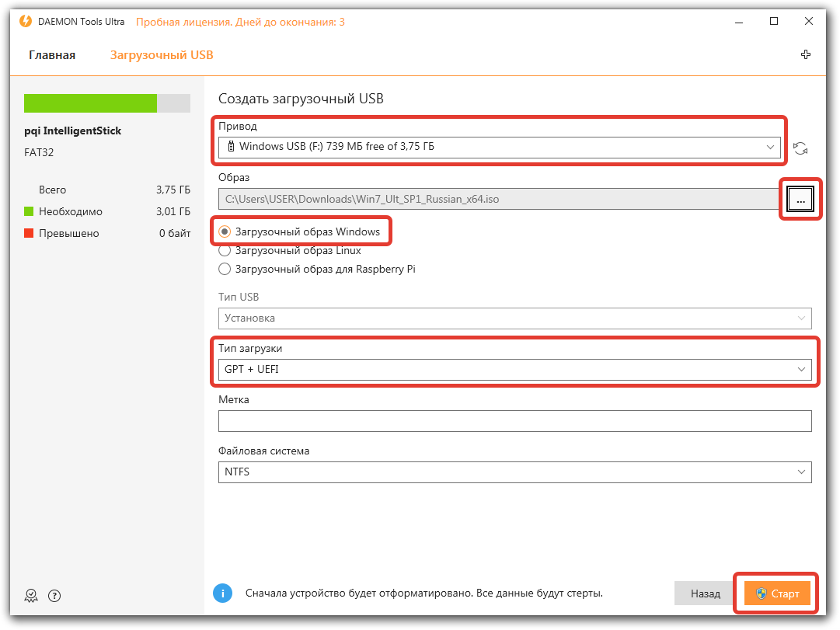This screenshot has height=630, width=840.
Task: Maximize the DAEMON Tools window
Action: (x=774, y=22)
